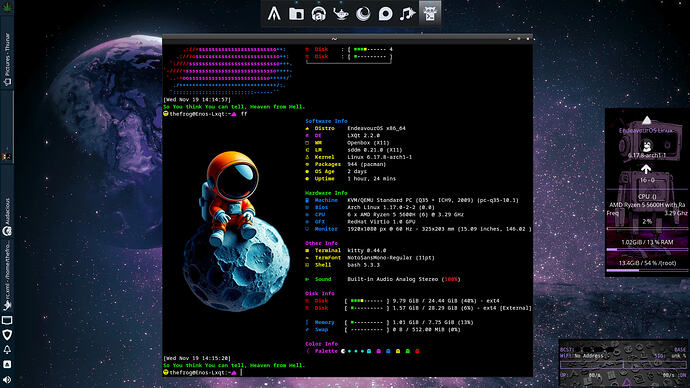Open the Arch-style launcher icon in top dock
The image size is (690, 388).
274,14
